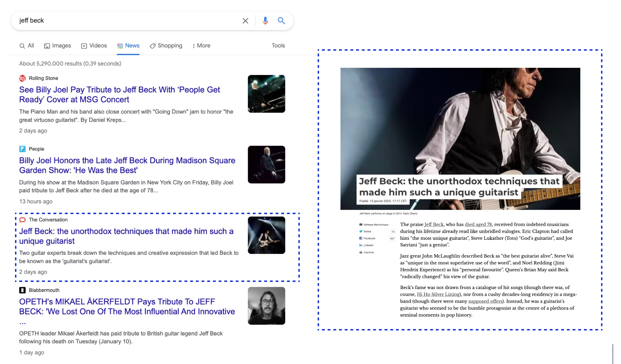Run the search with the magnifier icon
Image resolution: width=621 pixels, height=364 pixels.
click(281, 21)
